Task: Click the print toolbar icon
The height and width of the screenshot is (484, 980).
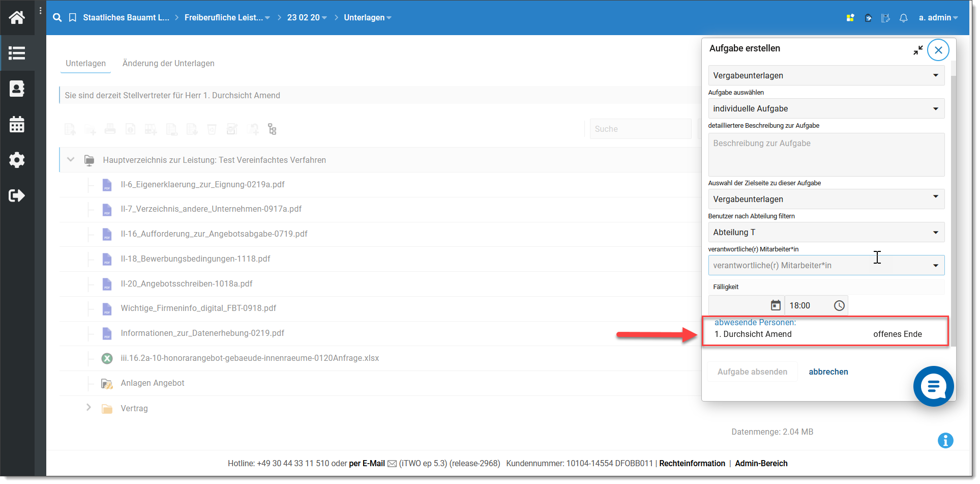Action: pyautogui.click(x=110, y=129)
